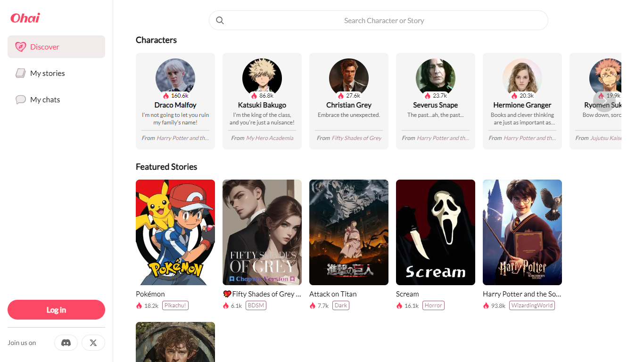Viewport: 644px width, 362px height.
Task: Click Severus Snape's avatar picture
Action: point(436,78)
